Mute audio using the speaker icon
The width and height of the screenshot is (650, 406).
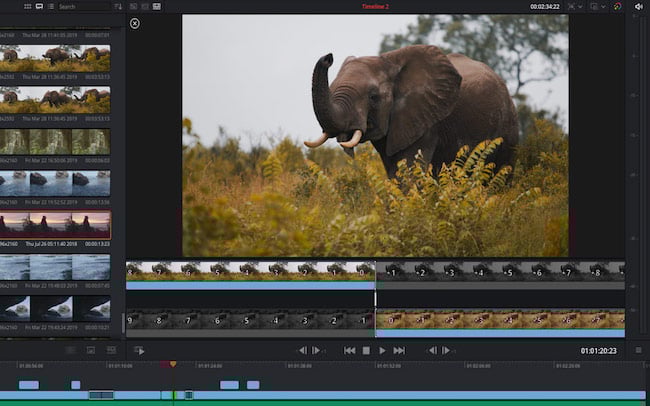click(638, 6)
